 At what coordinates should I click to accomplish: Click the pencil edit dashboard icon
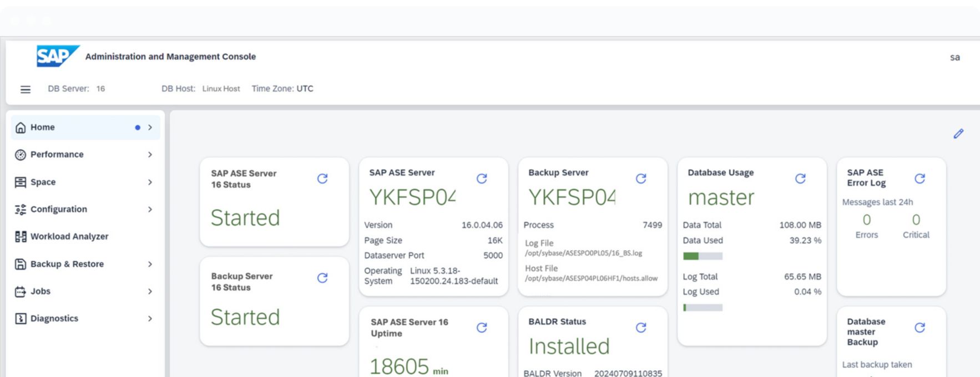click(x=958, y=134)
